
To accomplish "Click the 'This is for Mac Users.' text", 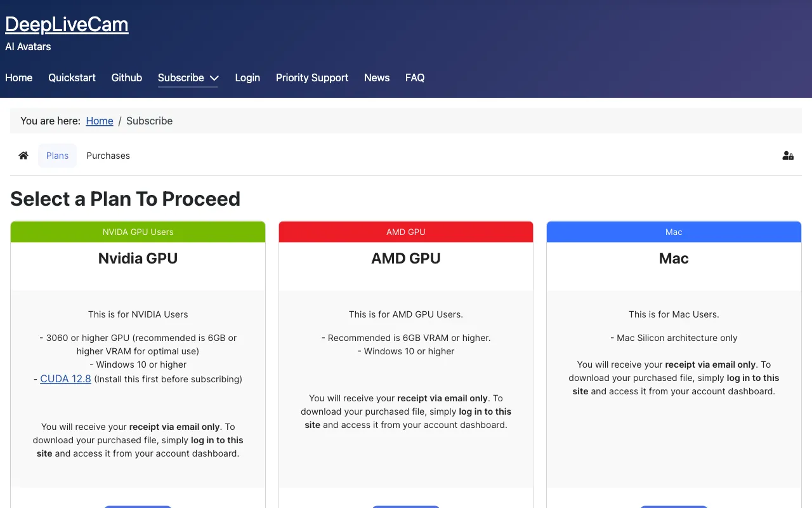I will tap(674, 314).
